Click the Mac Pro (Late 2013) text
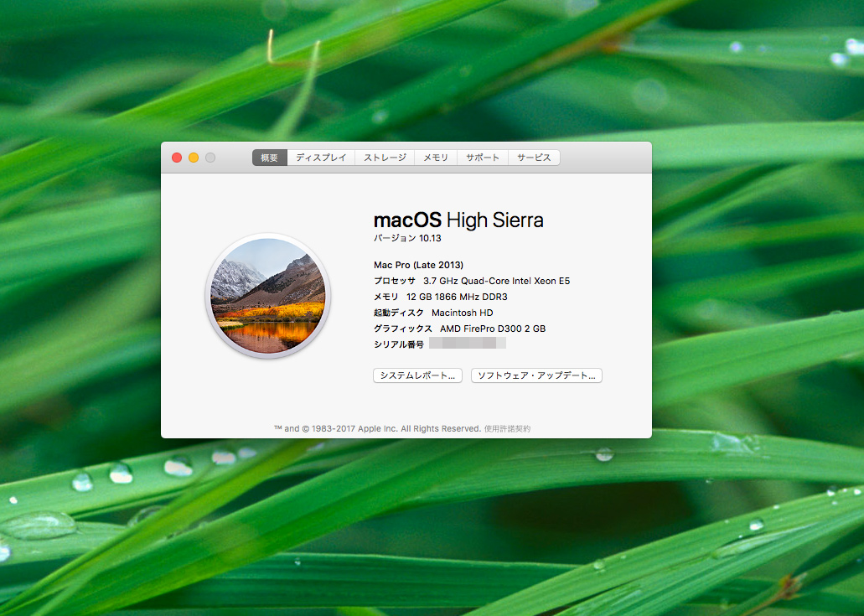This screenshot has width=864, height=616. (418, 265)
